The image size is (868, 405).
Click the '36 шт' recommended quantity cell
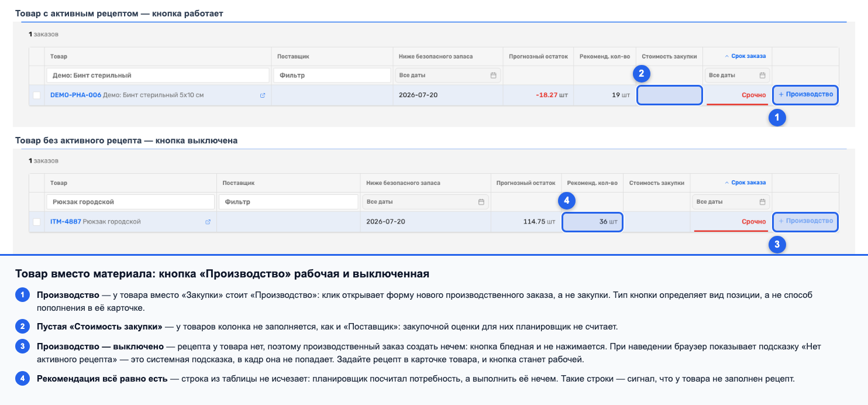coord(593,222)
